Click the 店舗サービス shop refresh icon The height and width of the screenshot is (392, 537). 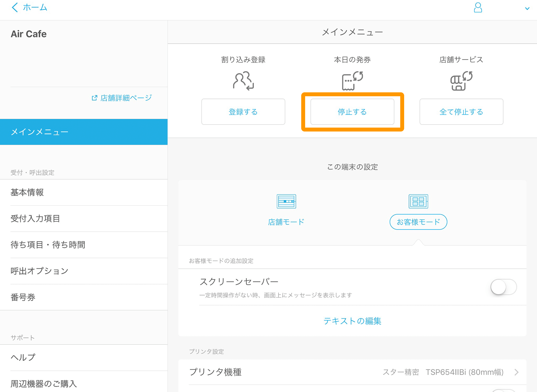(461, 81)
